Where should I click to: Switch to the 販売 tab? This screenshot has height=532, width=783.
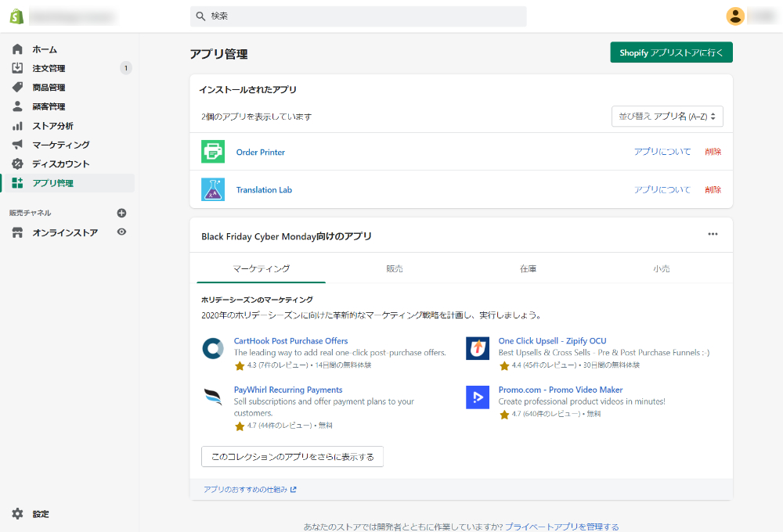click(x=395, y=268)
